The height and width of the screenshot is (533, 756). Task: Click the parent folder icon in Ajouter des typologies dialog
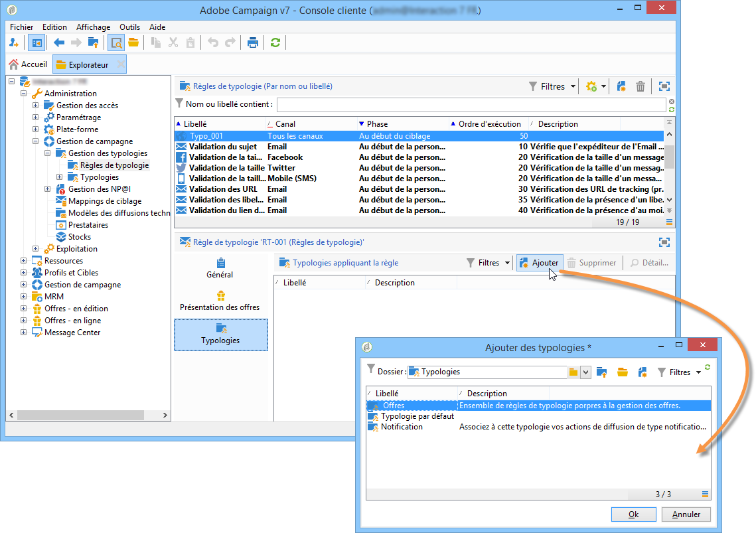pyautogui.click(x=602, y=372)
